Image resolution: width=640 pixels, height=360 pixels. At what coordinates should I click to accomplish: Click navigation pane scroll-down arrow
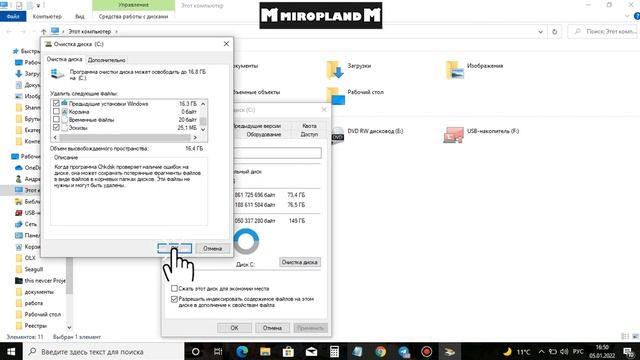point(69,327)
